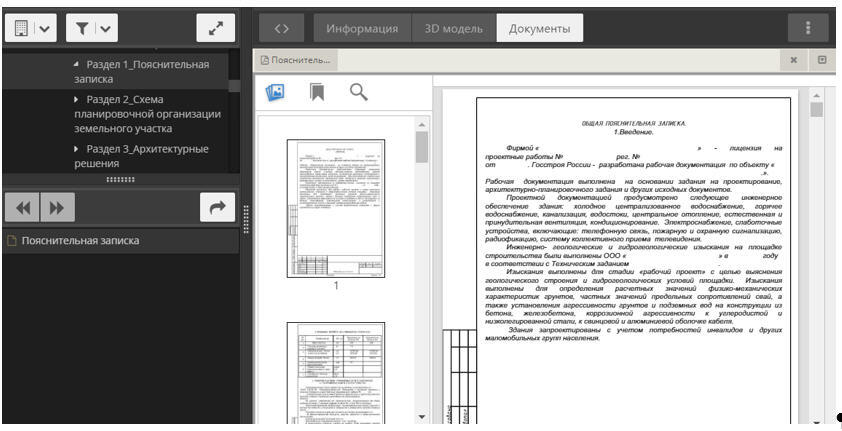Switch to the 3D модель tab
Image resolution: width=842 pixels, height=431 pixels.
(x=454, y=28)
